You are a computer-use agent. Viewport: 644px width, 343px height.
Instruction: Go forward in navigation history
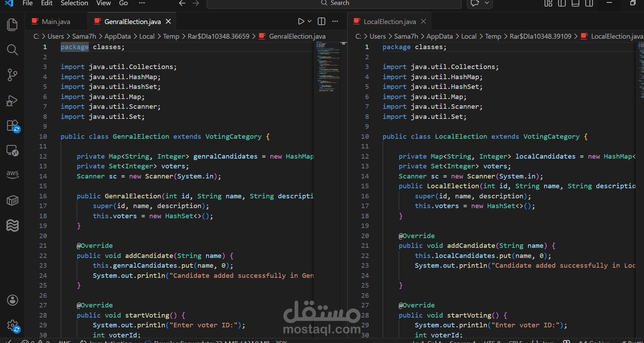click(196, 3)
